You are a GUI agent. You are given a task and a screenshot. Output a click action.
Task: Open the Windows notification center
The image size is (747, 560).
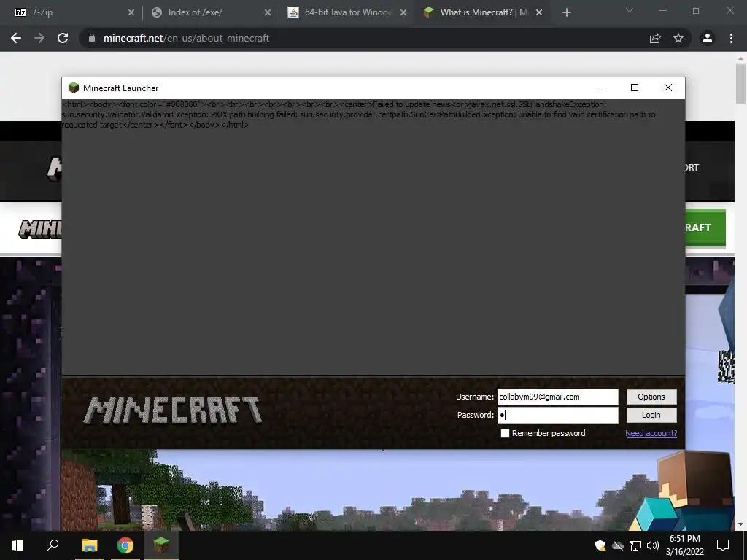click(x=723, y=545)
